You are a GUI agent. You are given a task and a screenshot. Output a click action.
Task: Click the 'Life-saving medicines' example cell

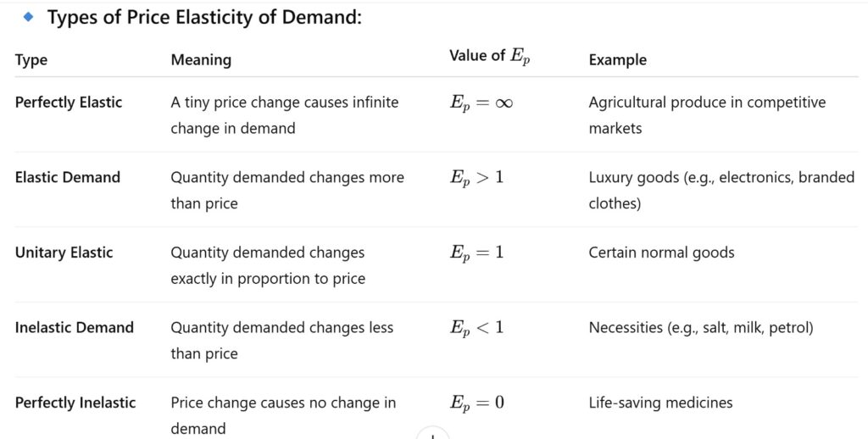pos(660,403)
